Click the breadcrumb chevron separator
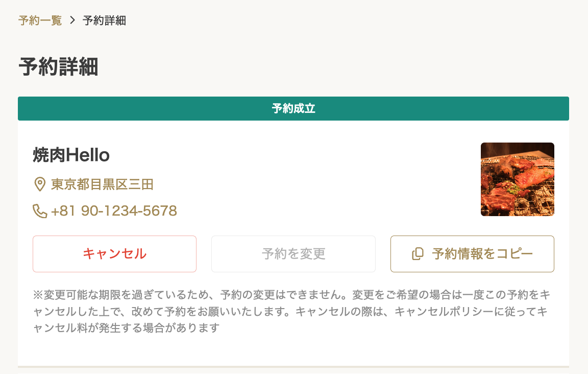This screenshot has width=588, height=374. click(72, 20)
